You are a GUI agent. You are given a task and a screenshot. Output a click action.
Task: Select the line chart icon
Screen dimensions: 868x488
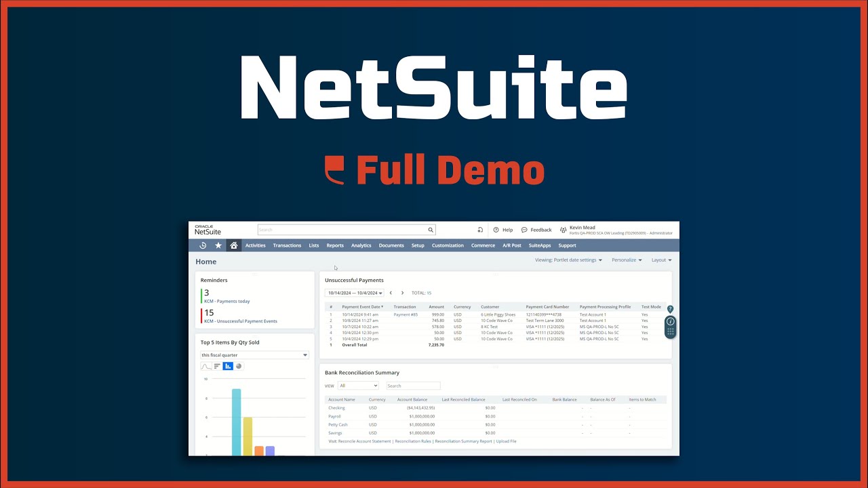tap(205, 366)
